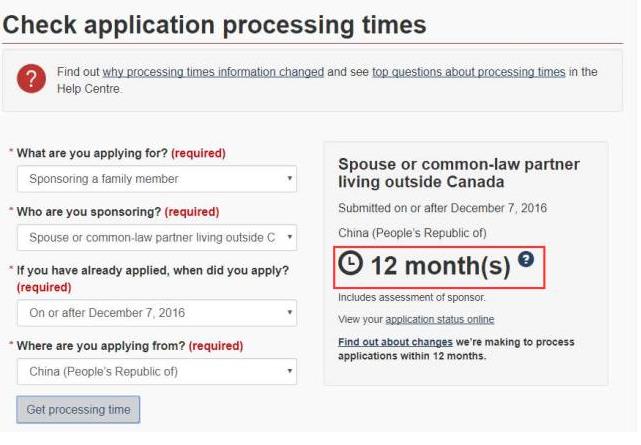Click the clock icon next to 12 month(s)

coord(350,263)
